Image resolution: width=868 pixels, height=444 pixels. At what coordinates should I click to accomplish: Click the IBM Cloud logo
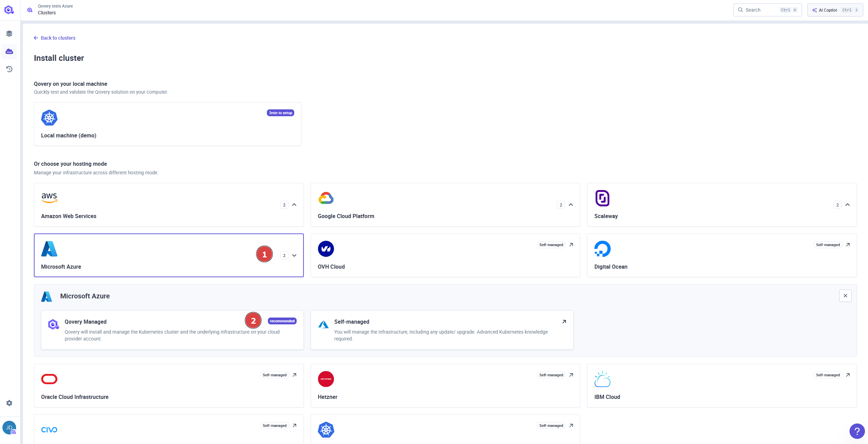[602, 379]
